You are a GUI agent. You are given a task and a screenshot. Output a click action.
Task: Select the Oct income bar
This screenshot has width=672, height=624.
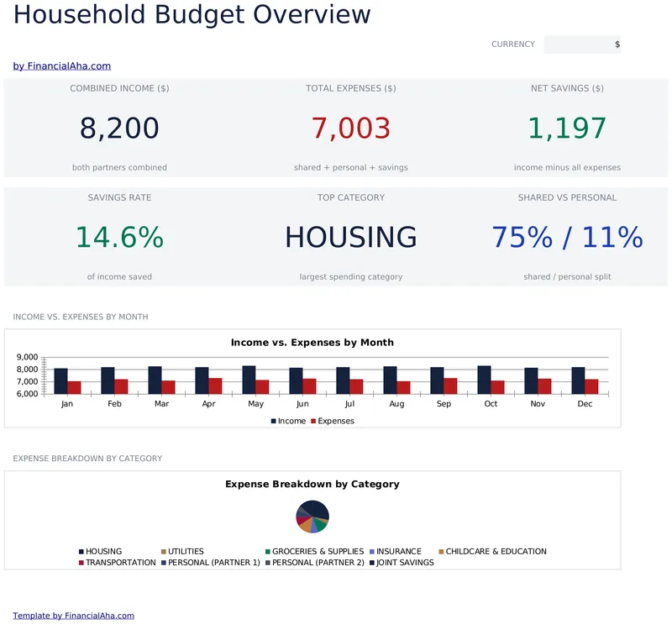[x=485, y=380]
